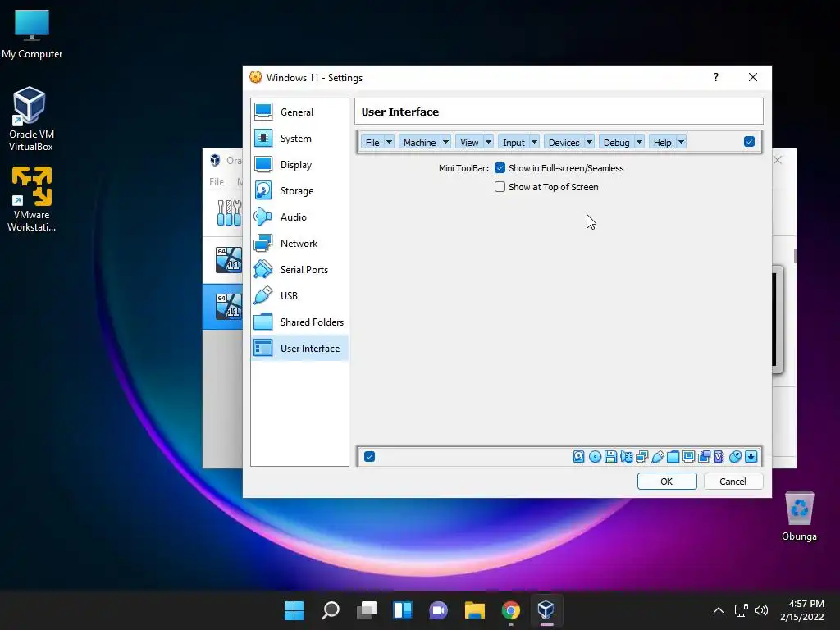The image size is (840, 630).
Task: Toggle the File menu button in editor
Action: (373, 142)
